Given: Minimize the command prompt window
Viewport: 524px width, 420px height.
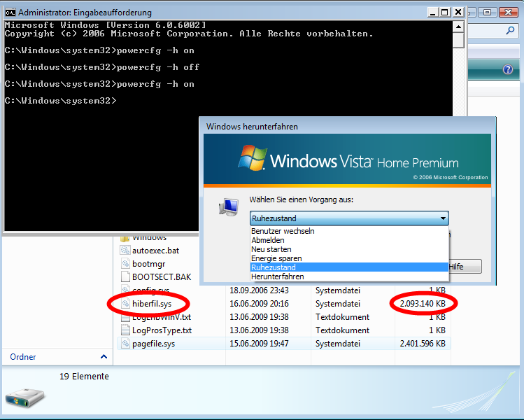Looking at the screenshot, I should pos(433,13).
